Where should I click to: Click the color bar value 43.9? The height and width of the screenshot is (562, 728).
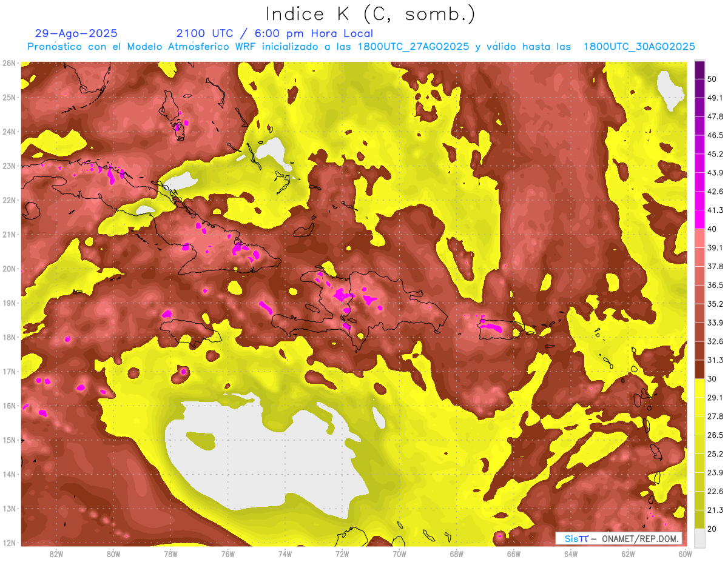715,173
